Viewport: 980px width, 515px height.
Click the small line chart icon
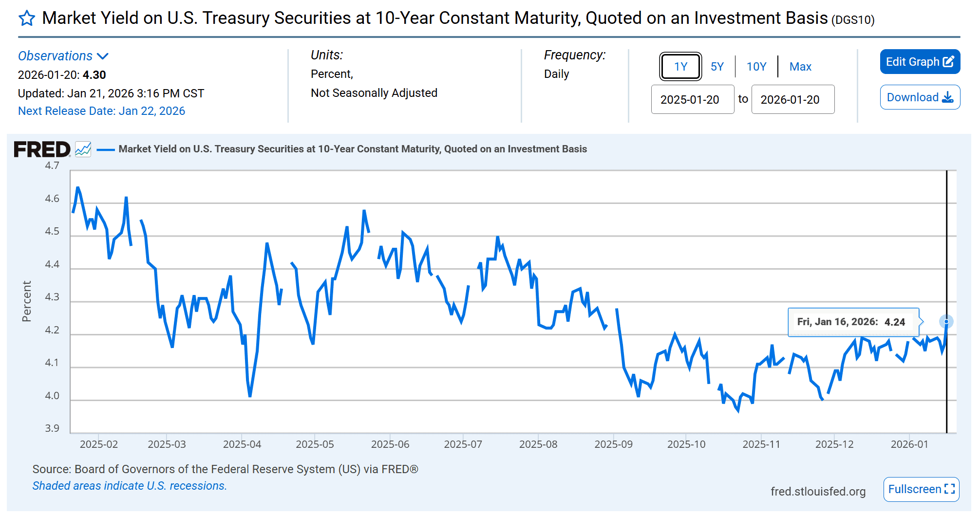click(x=83, y=149)
